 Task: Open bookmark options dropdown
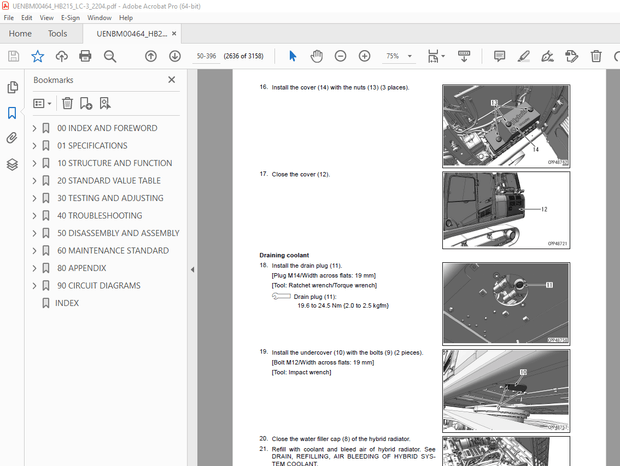[x=42, y=104]
